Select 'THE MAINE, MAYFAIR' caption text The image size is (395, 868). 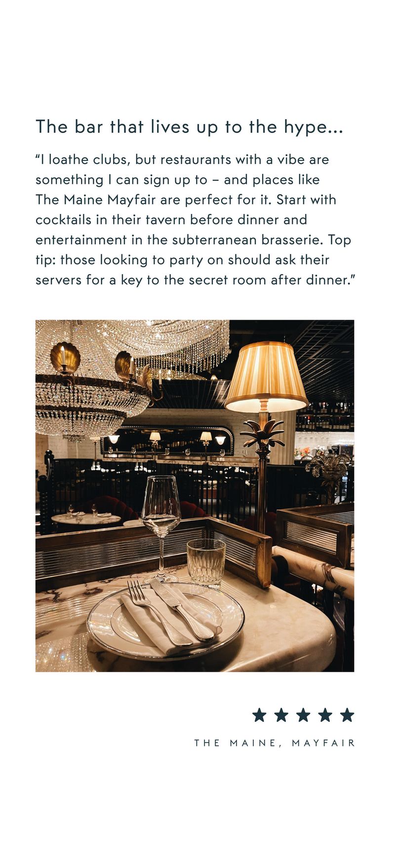coord(275,743)
